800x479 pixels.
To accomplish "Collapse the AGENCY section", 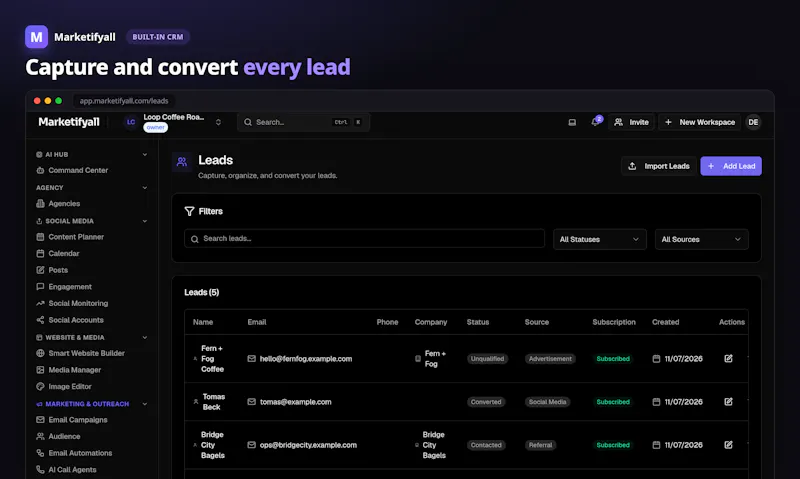I will [145, 188].
